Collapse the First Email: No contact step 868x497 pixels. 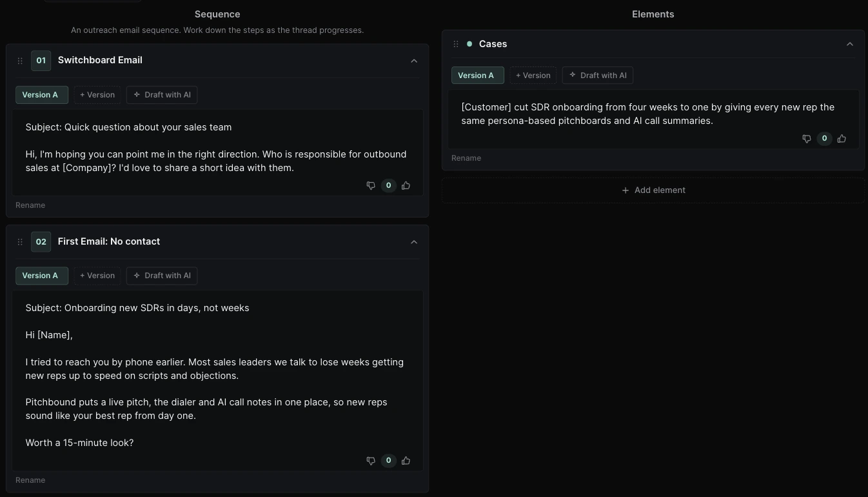pos(414,242)
